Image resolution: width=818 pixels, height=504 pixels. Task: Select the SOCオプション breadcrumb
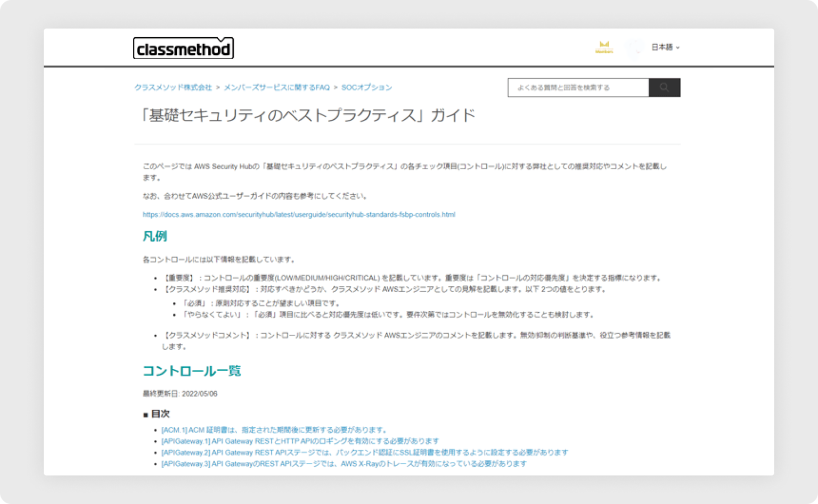[x=366, y=87]
